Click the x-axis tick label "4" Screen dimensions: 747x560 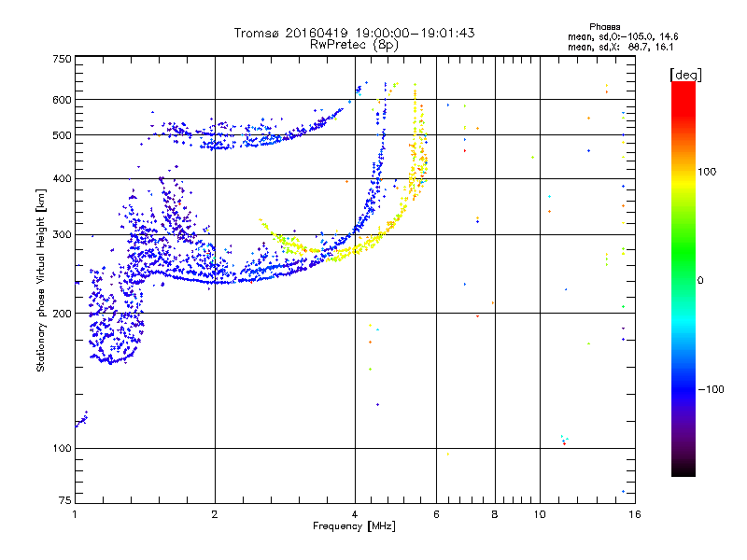[x=355, y=514]
